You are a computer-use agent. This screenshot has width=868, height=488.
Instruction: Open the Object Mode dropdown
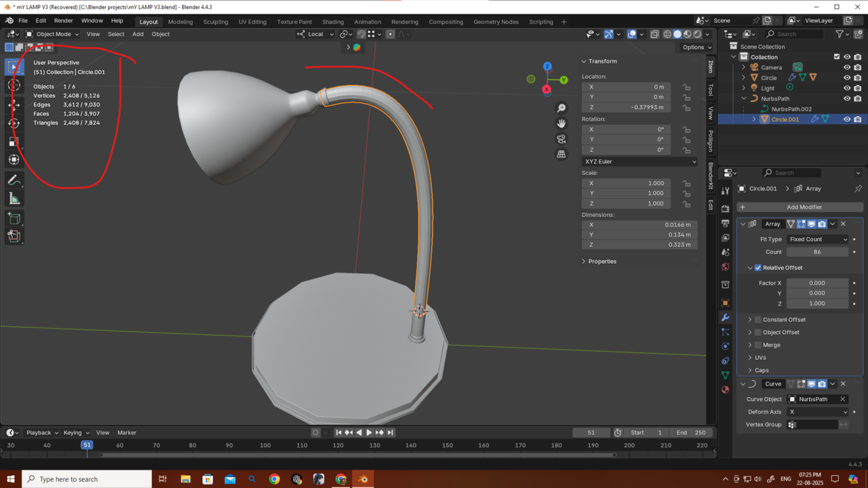coord(54,34)
